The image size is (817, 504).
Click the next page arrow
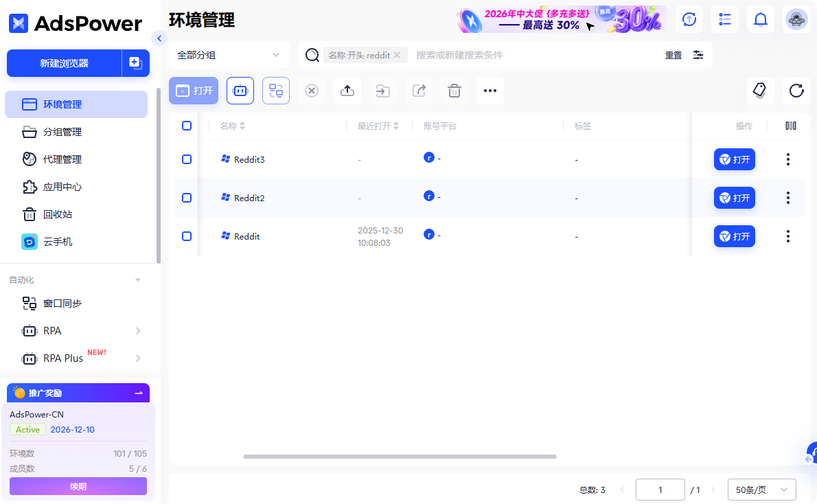pyautogui.click(x=713, y=490)
